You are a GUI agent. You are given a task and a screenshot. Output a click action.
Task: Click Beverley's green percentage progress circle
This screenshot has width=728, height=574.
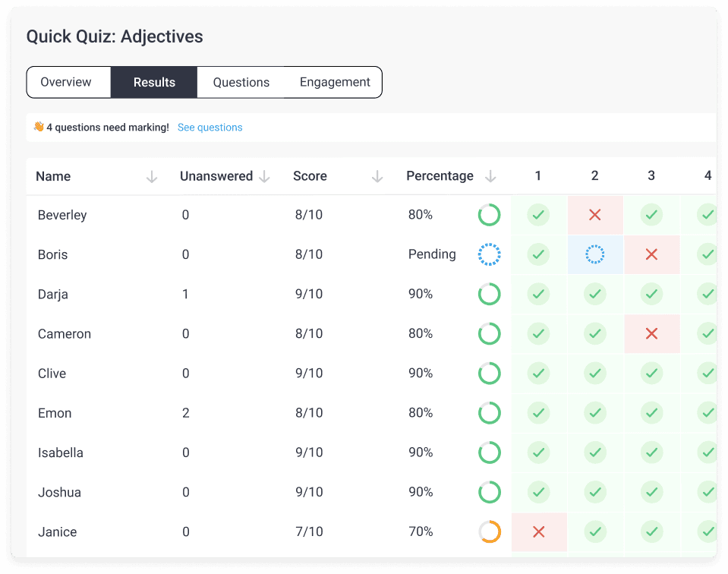[490, 215]
